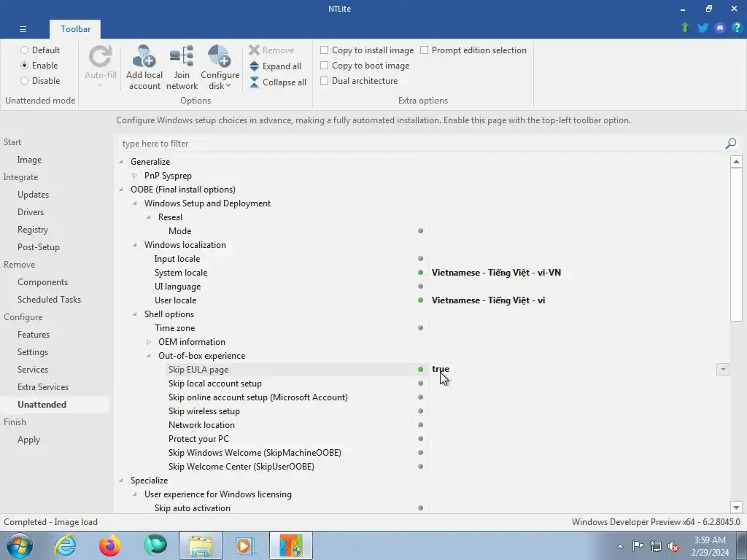Expand all tree entries
This screenshot has height=560, width=747.
click(x=275, y=66)
